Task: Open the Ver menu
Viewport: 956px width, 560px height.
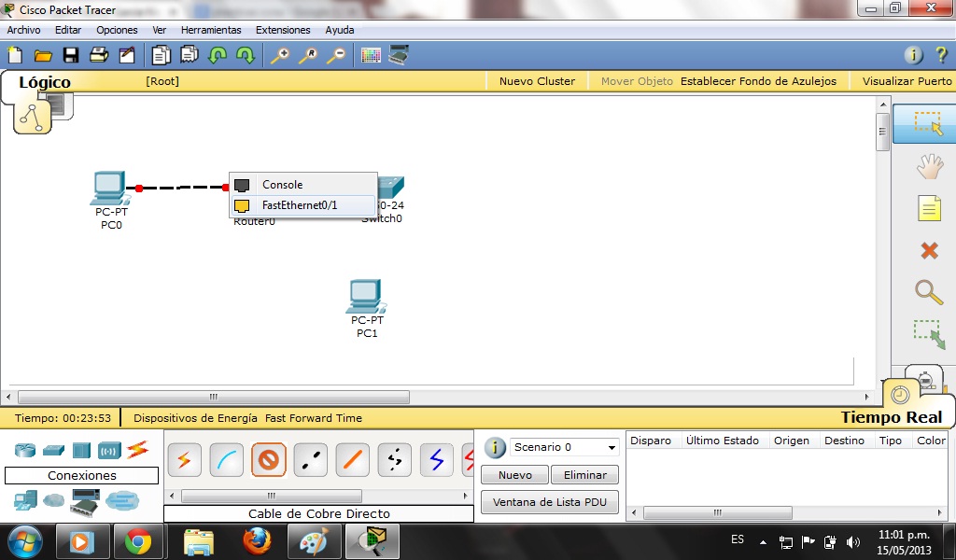Action: (159, 30)
